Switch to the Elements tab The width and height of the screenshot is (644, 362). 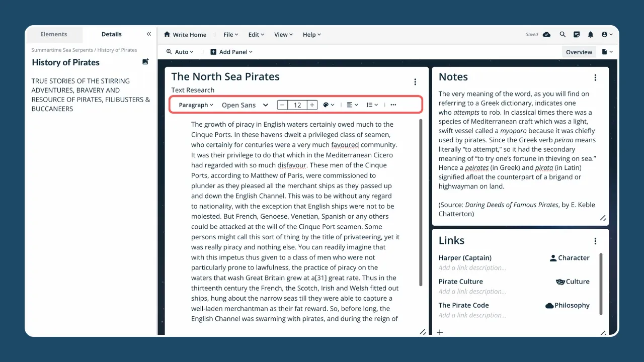(x=54, y=34)
